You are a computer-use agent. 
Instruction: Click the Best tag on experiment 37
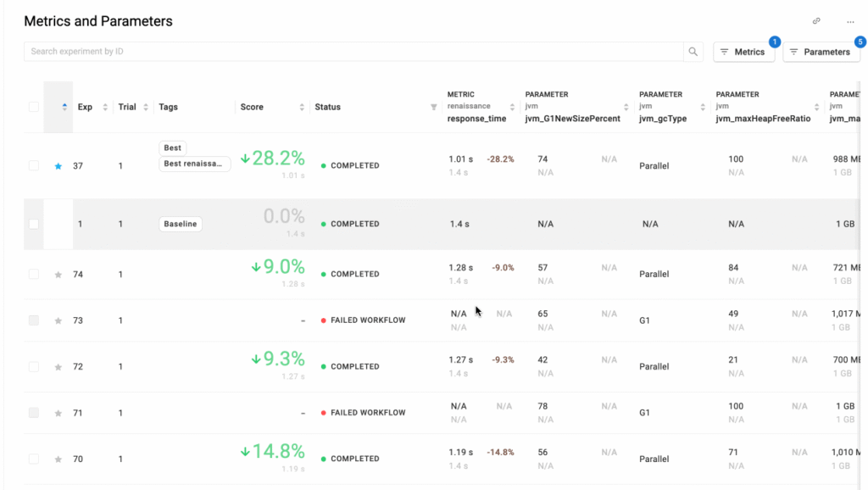point(172,148)
